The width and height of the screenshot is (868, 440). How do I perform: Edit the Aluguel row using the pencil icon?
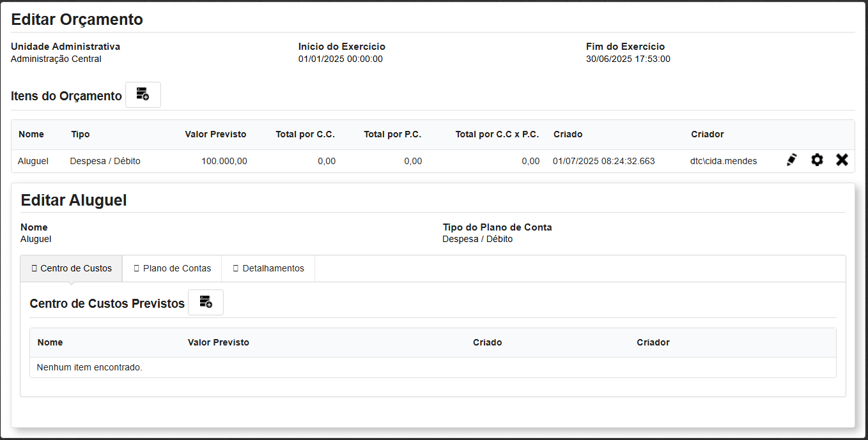point(792,160)
